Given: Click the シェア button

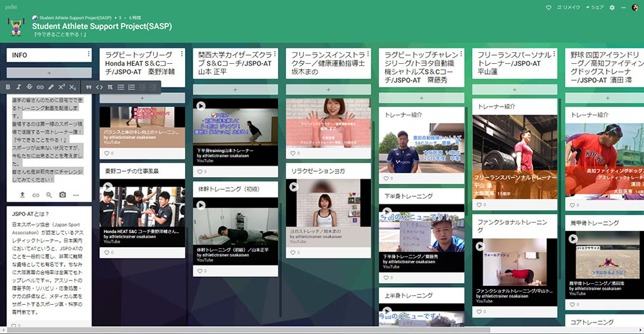Looking at the screenshot, I should 595,7.
